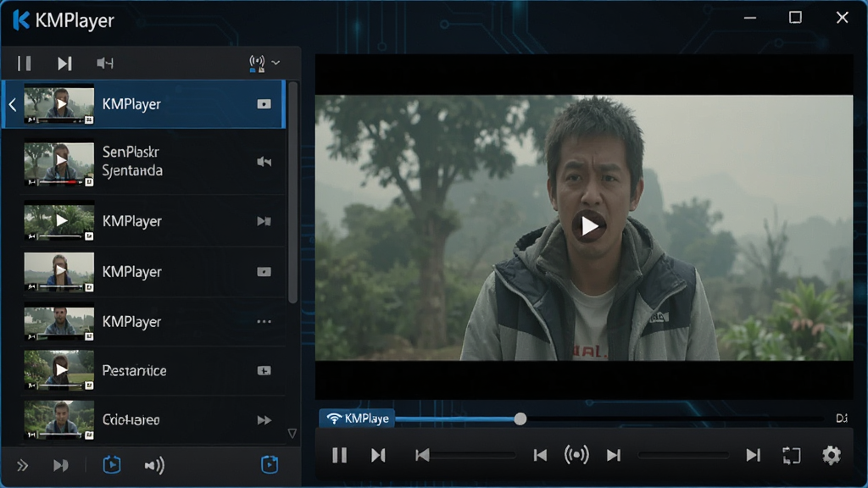The image size is (868, 488).
Task: Click fast-forward icon on Ccichareo row
Action: click(x=264, y=420)
